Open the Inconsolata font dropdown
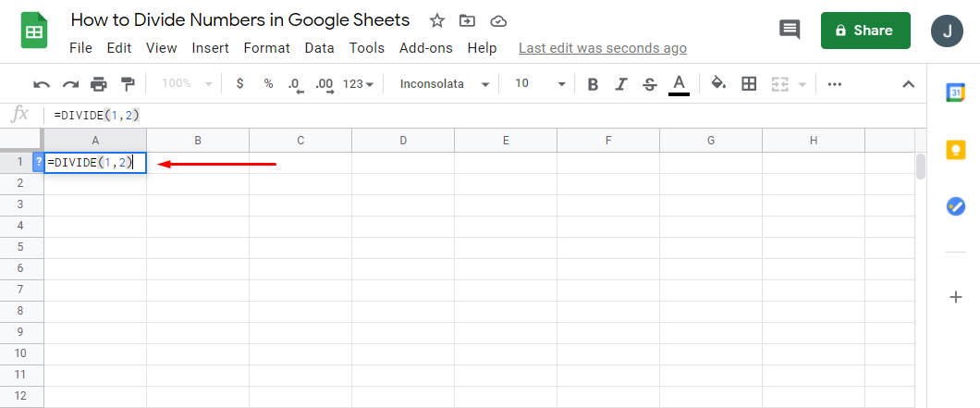980x408 pixels. tap(445, 84)
